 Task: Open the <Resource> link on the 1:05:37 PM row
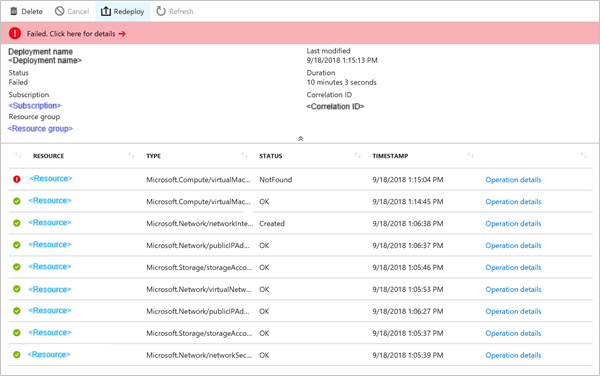coord(50,333)
